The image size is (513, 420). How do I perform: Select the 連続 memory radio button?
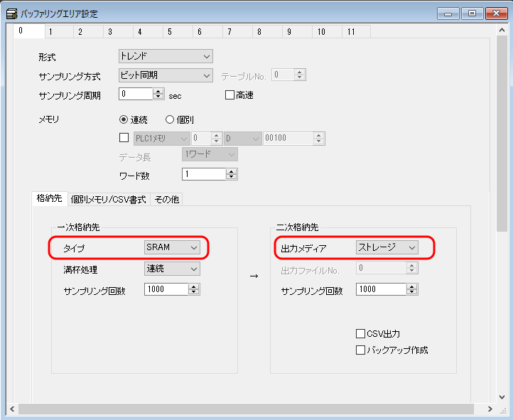124,119
